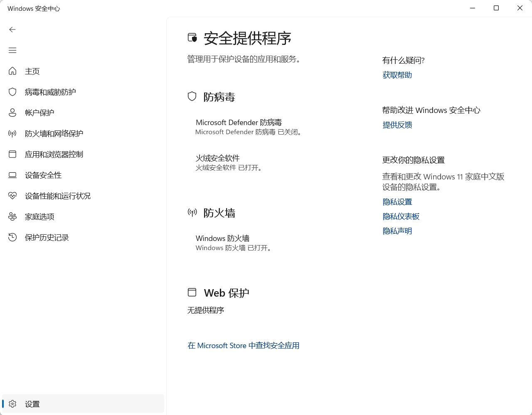Click the 提供反馈 link

397,125
